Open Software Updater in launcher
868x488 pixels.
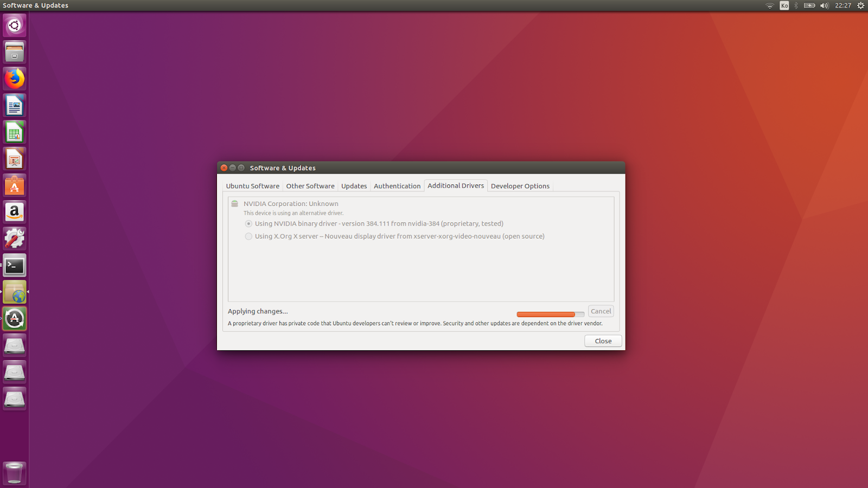point(15,319)
